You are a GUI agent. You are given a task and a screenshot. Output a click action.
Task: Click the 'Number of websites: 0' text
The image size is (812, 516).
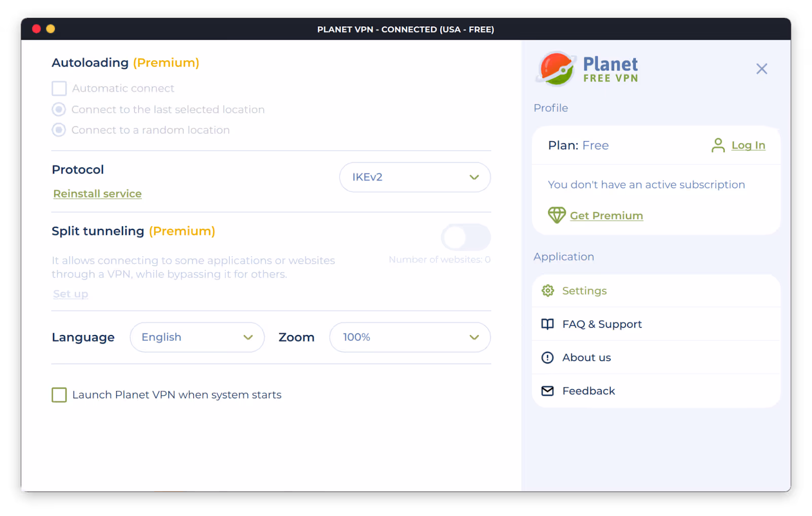click(x=439, y=260)
